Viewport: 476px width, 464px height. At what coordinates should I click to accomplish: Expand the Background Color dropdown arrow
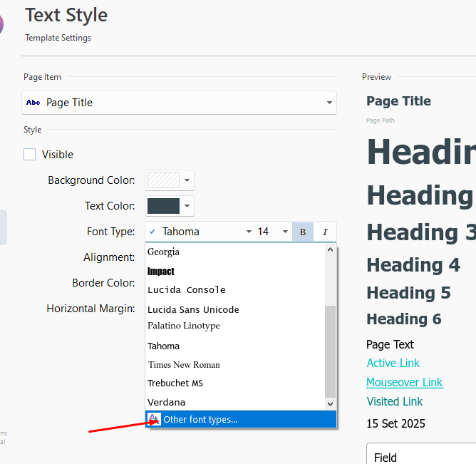coord(187,180)
